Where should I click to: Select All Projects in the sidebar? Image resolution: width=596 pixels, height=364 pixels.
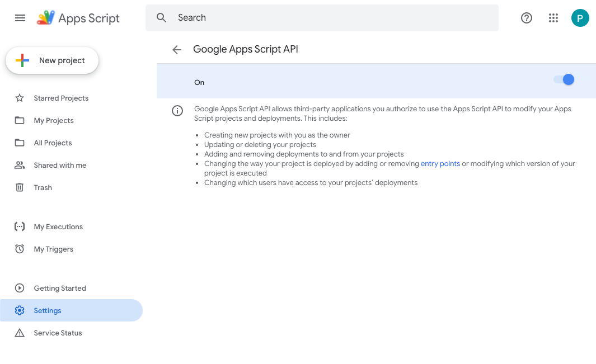(53, 143)
